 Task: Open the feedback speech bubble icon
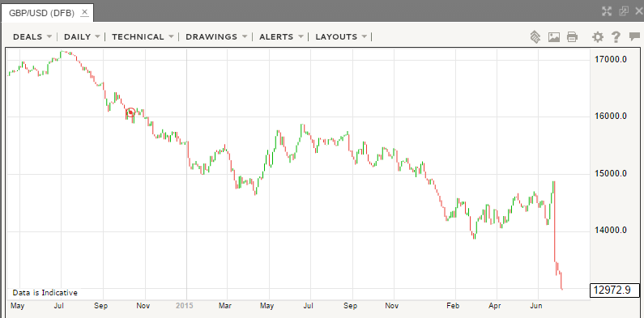(634, 36)
